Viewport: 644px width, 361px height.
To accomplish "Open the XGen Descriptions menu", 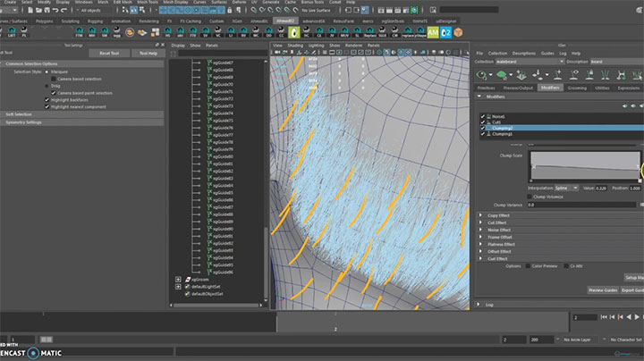I will point(523,54).
